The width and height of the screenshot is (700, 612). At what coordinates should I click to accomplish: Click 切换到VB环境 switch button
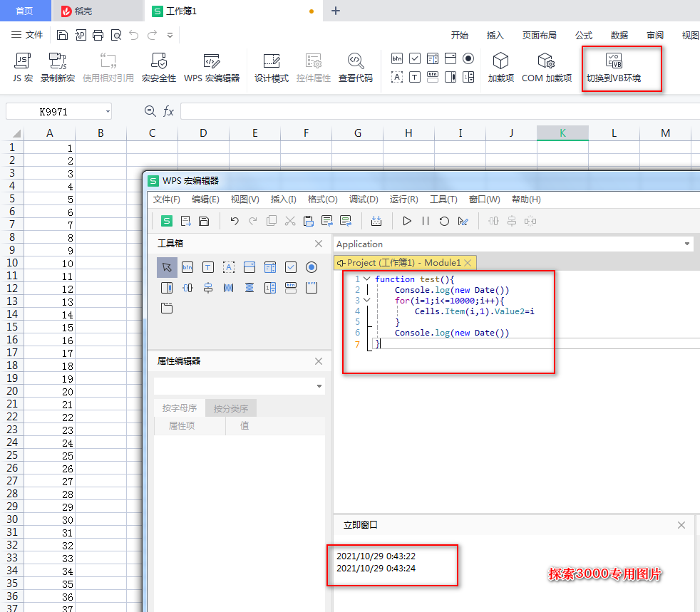point(614,68)
